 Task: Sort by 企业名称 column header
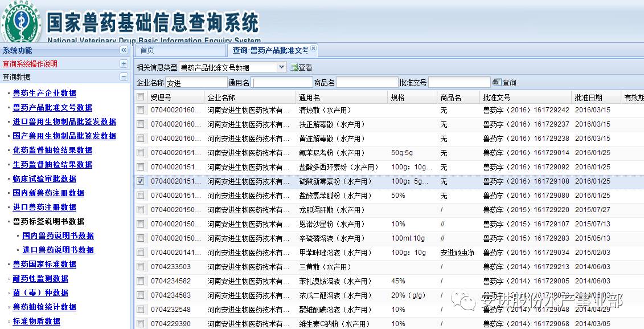[x=250, y=97]
